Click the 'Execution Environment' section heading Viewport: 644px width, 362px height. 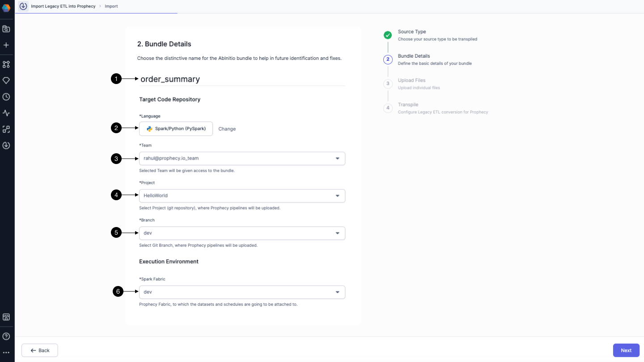tap(169, 261)
